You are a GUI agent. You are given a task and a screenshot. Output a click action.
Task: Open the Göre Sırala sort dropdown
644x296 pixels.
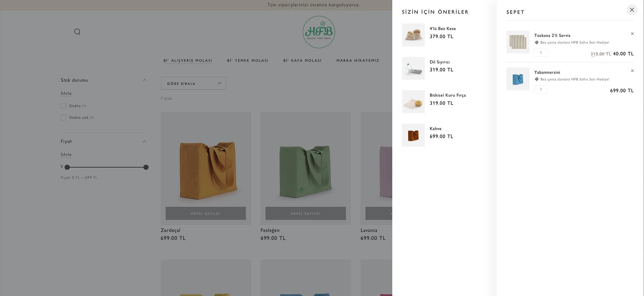(193, 83)
